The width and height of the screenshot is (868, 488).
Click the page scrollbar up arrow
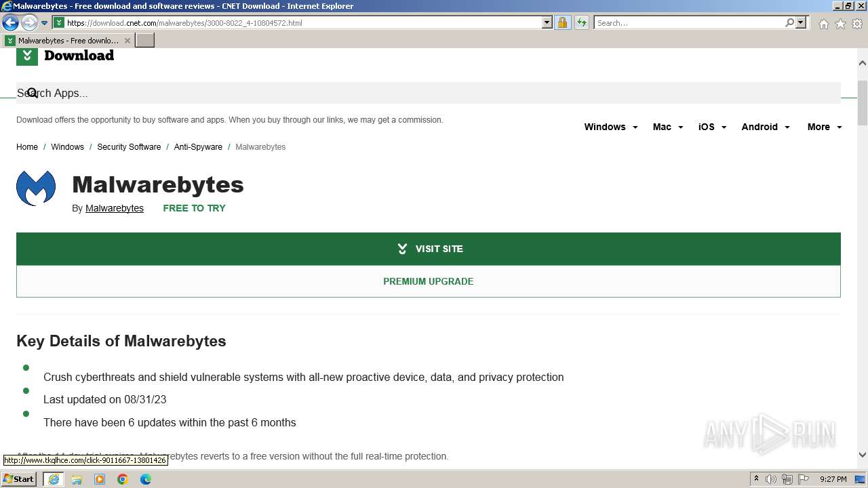click(863, 63)
